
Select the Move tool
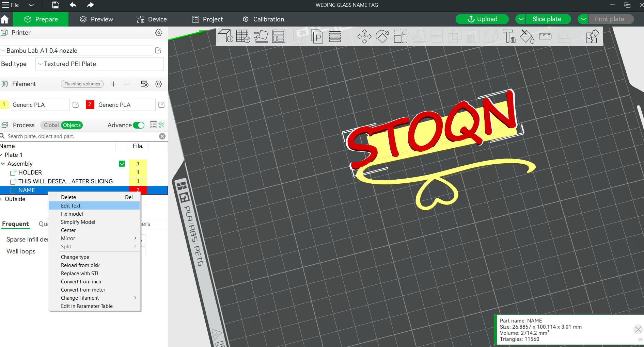(x=364, y=36)
